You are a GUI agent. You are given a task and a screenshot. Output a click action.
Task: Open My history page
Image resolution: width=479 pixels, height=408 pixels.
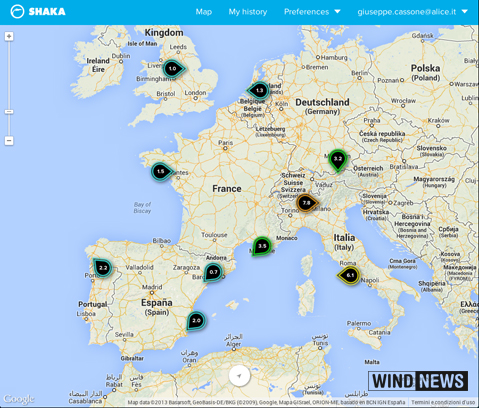(248, 12)
